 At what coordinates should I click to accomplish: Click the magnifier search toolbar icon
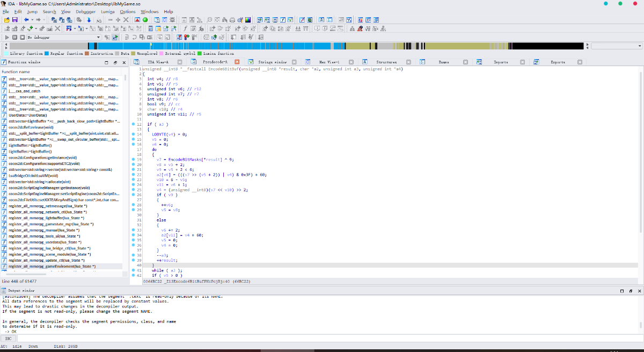coord(209,20)
